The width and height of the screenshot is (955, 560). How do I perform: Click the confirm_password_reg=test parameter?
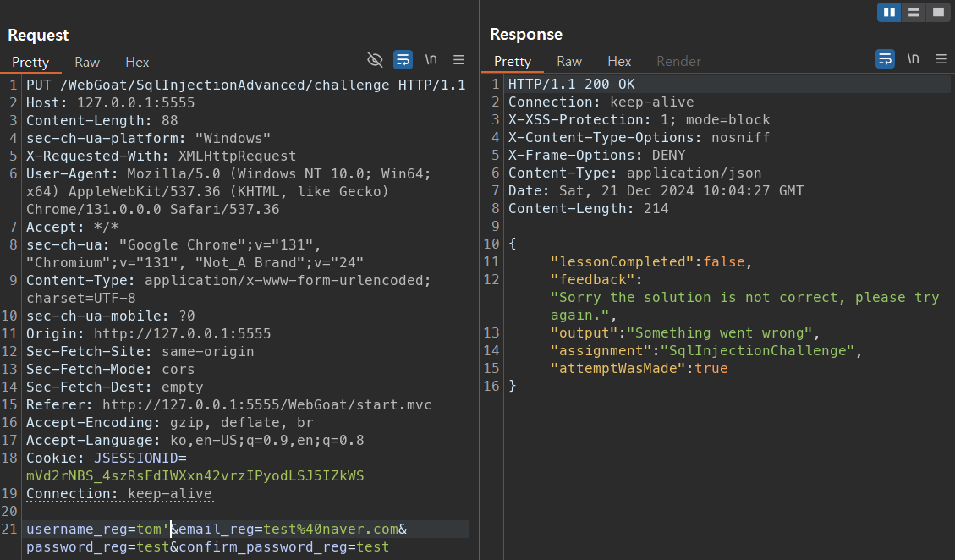[x=284, y=546]
